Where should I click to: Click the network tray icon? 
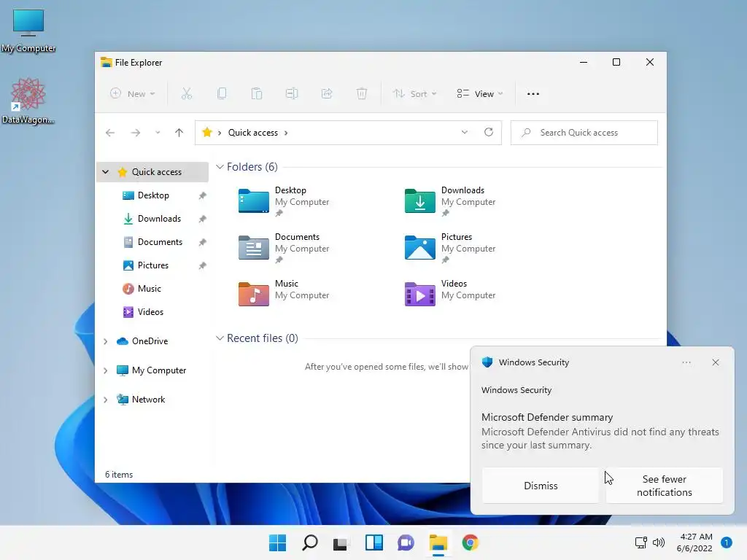(640, 542)
